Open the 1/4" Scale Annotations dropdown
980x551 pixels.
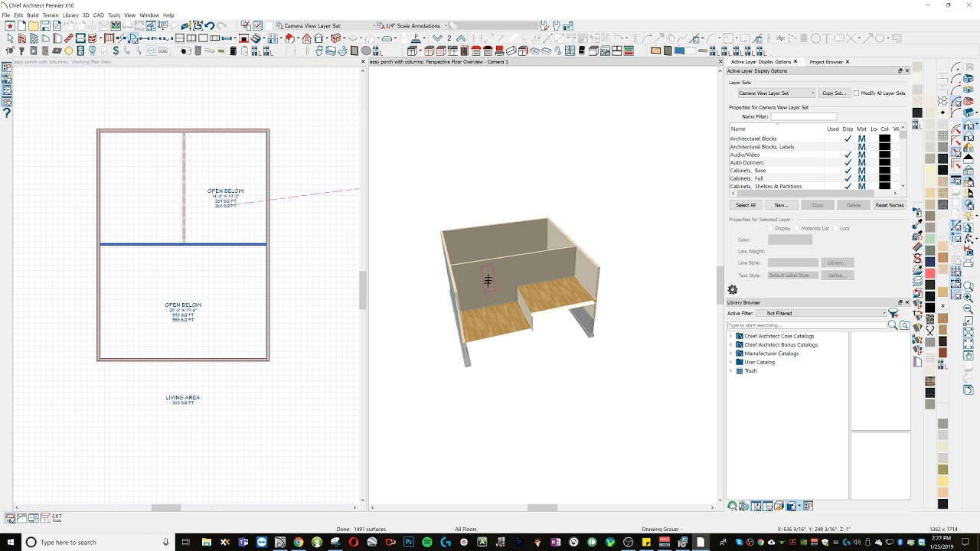pyautogui.click(x=415, y=25)
